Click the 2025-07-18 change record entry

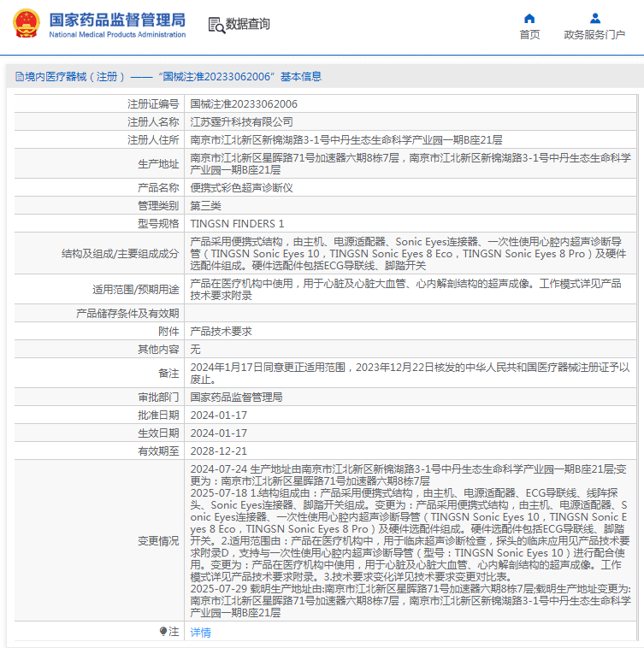coord(410,535)
